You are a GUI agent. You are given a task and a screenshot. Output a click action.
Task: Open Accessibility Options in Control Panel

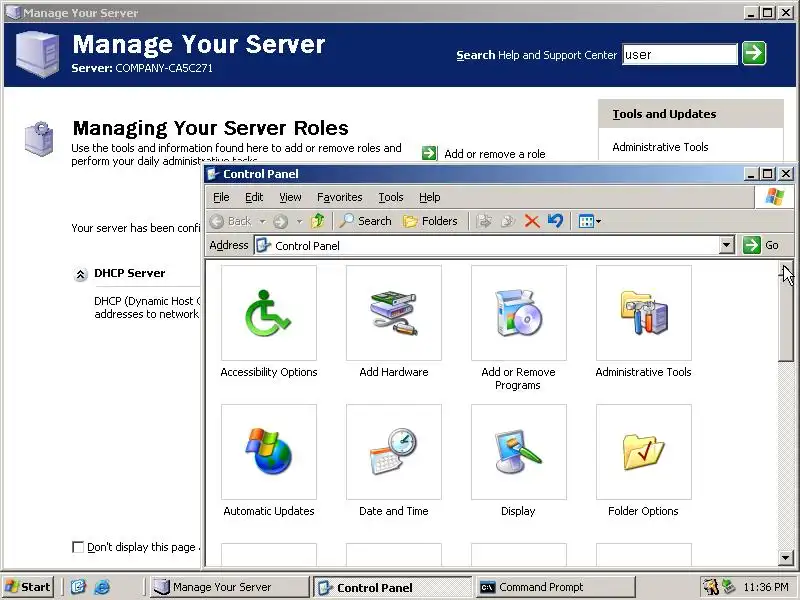point(269,322)
